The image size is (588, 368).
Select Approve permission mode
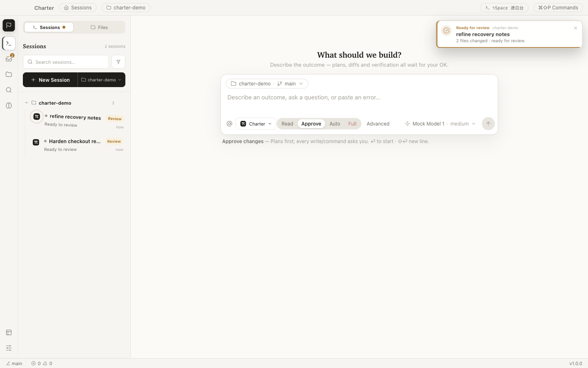(x=311, y=124)
